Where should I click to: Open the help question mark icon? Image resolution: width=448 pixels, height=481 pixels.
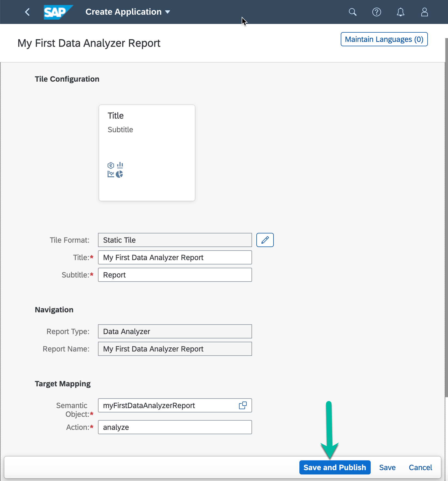tap(376, 12)
